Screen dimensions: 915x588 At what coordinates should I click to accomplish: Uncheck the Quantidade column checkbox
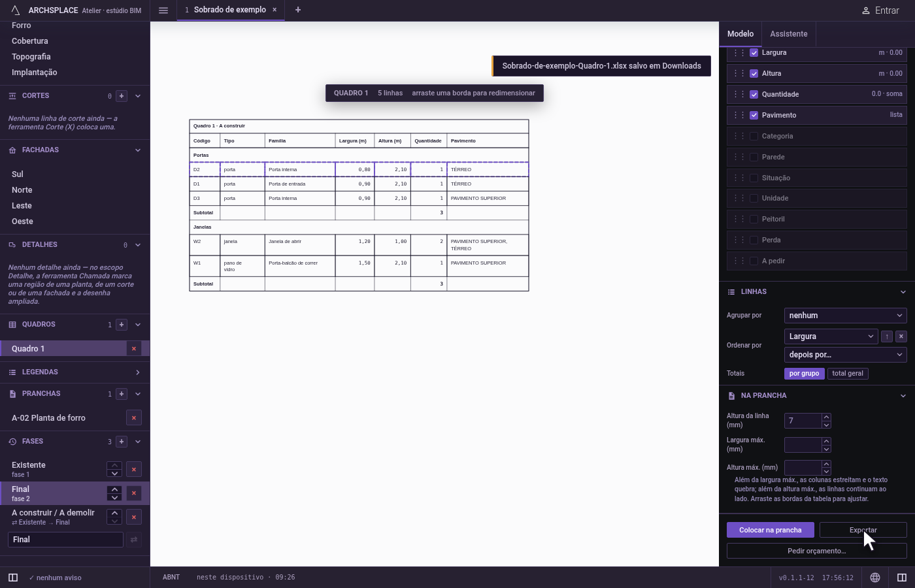coord(754,94)
